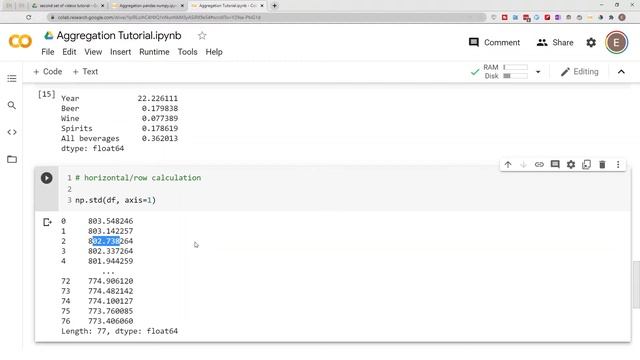Open the Runtime menu

(x=154, y=52)
